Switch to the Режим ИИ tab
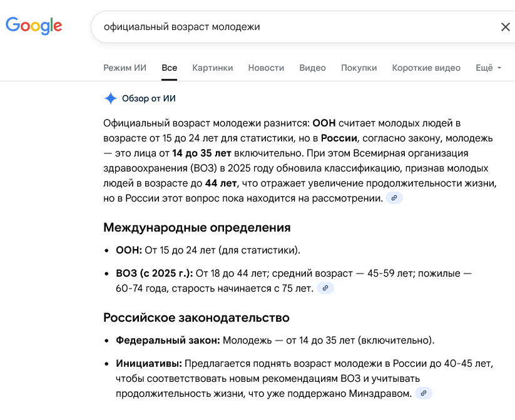 point(125,68)
